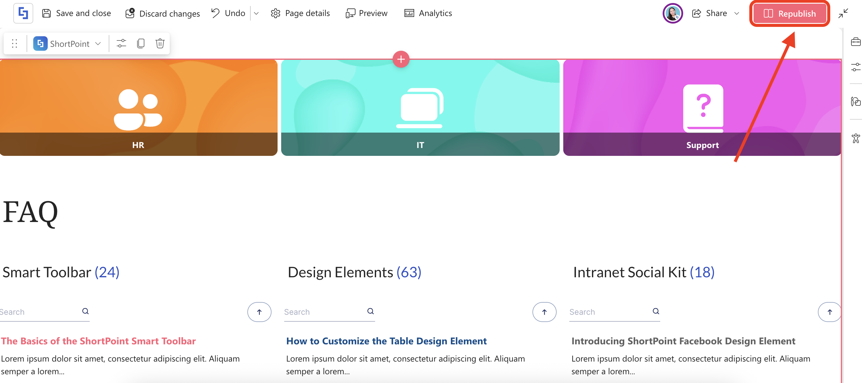The width and height of the screenshot is (868, 383).
Task: Add a new section with plus button
Action: tap(401, 59)
